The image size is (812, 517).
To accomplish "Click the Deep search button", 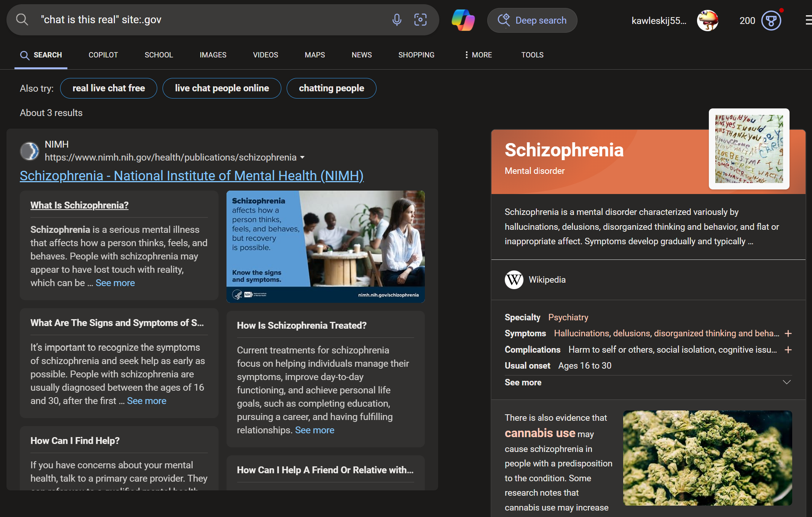I will click(532, 20).
